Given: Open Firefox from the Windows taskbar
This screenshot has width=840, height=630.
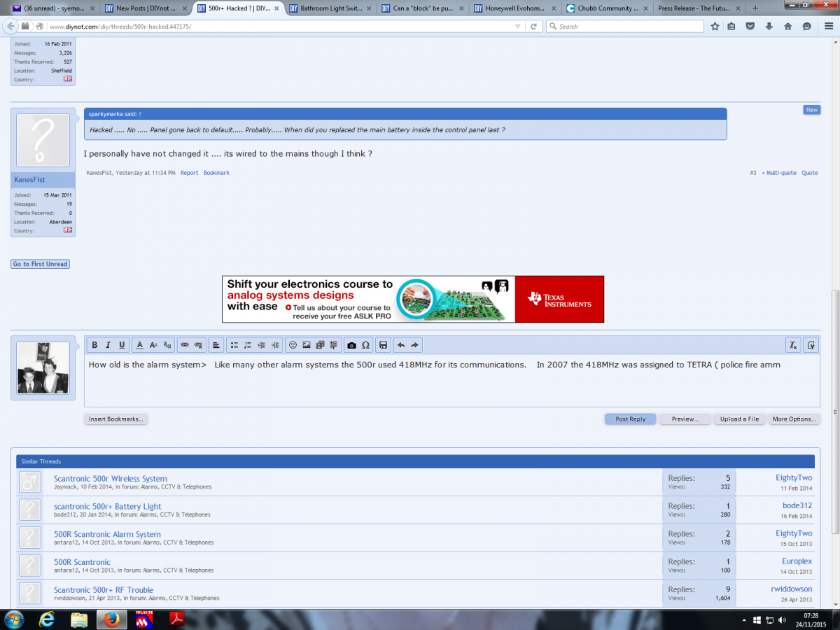Looking at the screenshot, I should click(110, 619).
